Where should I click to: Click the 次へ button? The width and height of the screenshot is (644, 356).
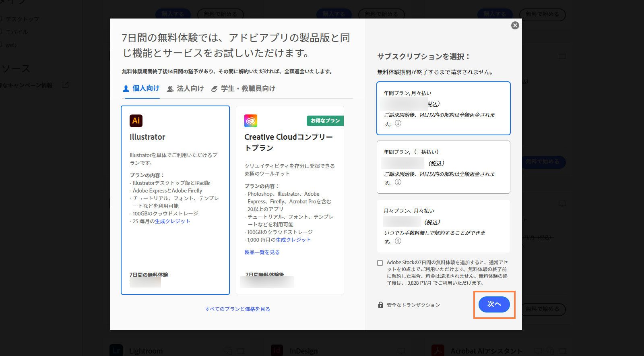tap(494, 304)
